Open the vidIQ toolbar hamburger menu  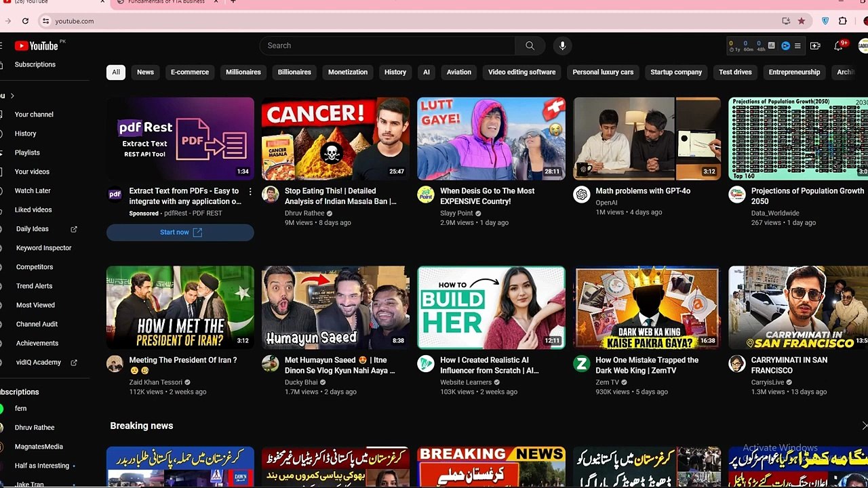[797, 46]
